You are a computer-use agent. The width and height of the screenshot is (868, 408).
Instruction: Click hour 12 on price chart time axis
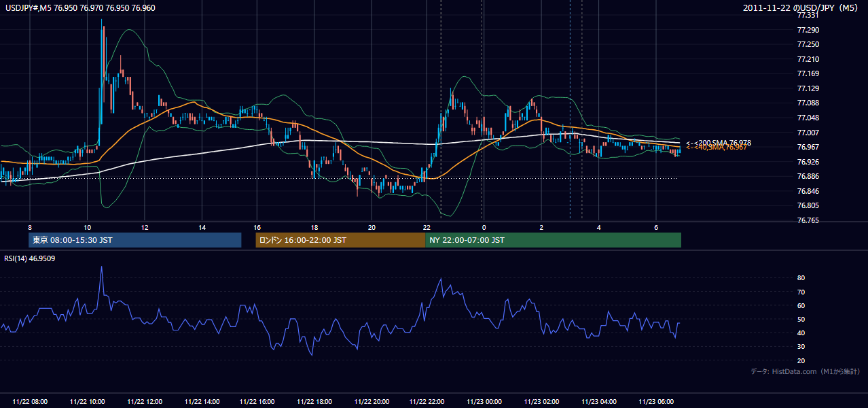(144, 227)
